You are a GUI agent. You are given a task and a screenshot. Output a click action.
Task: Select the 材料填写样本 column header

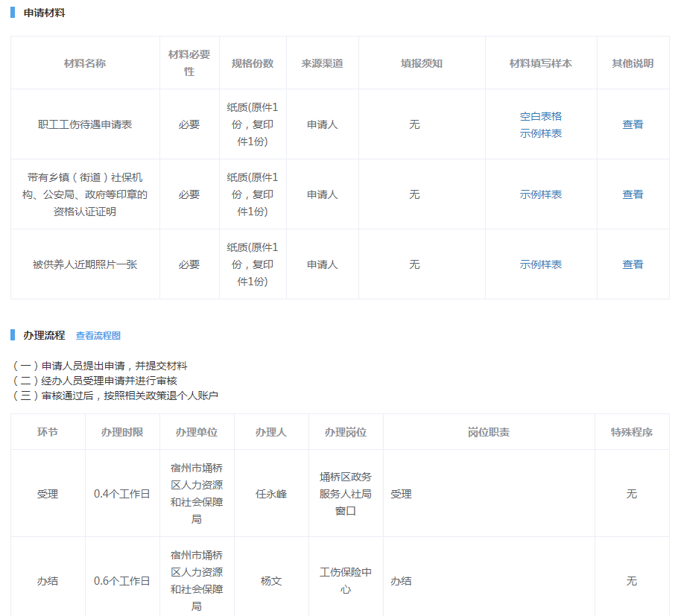point(540,63)
